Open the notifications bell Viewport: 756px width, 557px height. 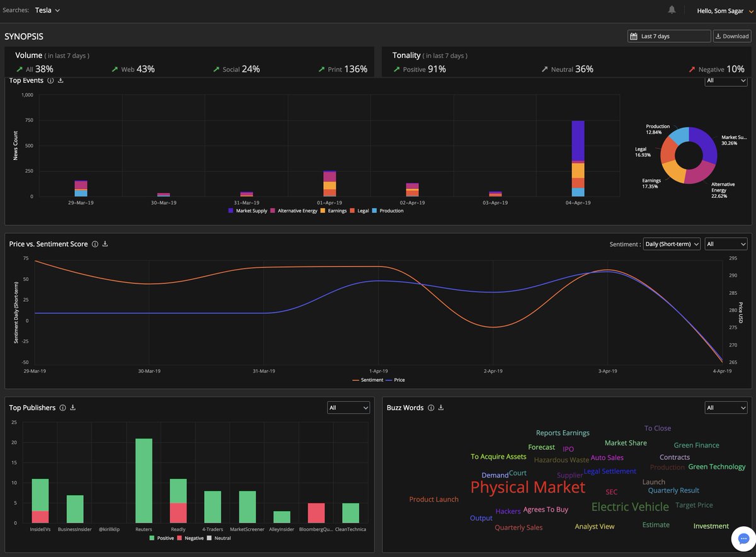[x=672, y=10]
